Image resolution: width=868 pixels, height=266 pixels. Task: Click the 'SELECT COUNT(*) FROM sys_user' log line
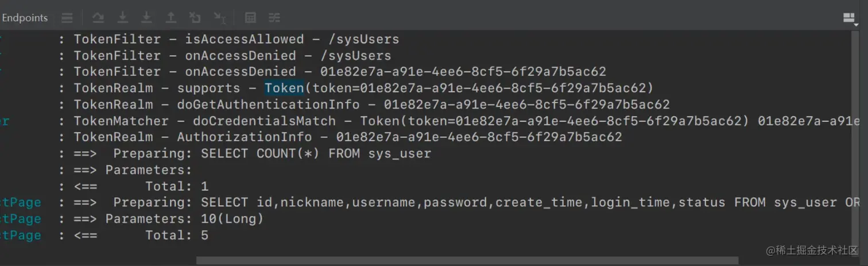245,153
